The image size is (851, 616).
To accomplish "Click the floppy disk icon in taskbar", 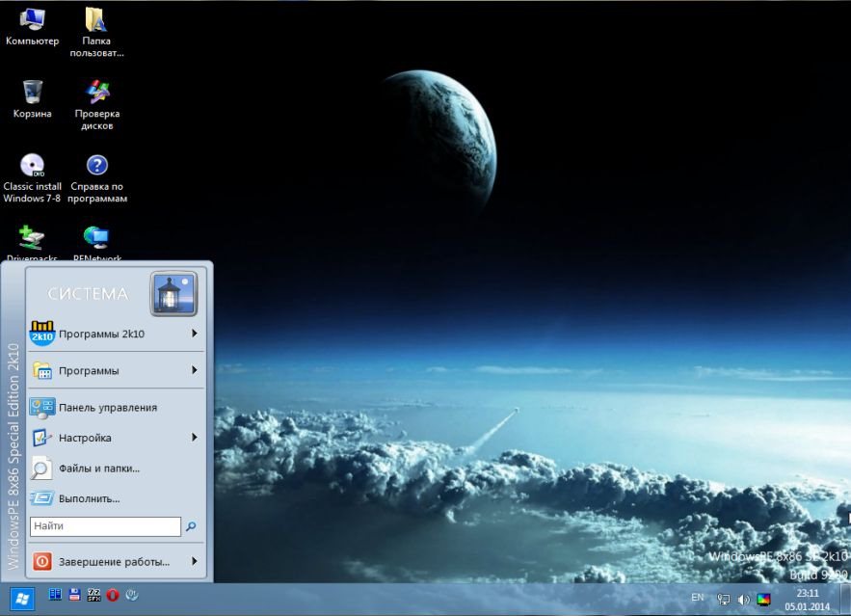I will [74, 598].
